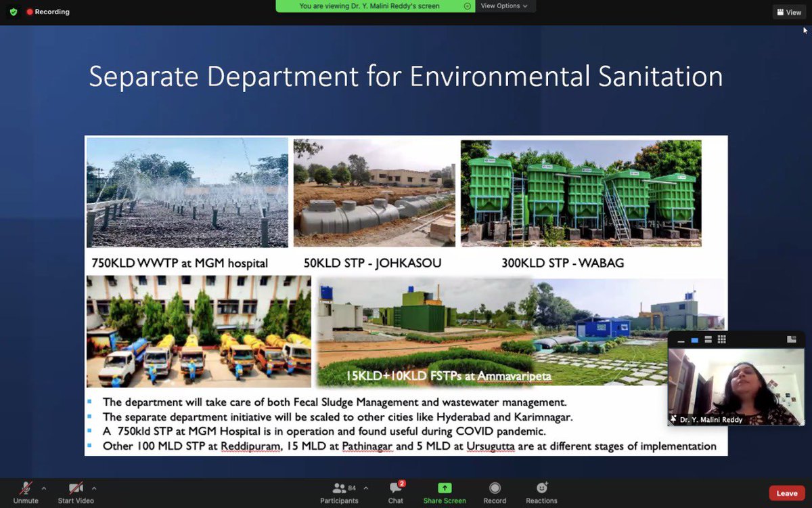This screenshot has height=508, width=812.
Task: Expand the arrow next to Participants
Action: pyautogui.click(x=366, y=488)
